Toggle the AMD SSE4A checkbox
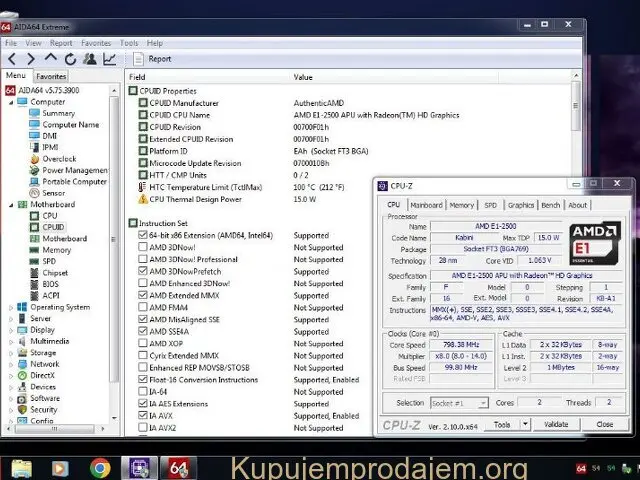Screen dimensions: 640x480 (141, 331)
